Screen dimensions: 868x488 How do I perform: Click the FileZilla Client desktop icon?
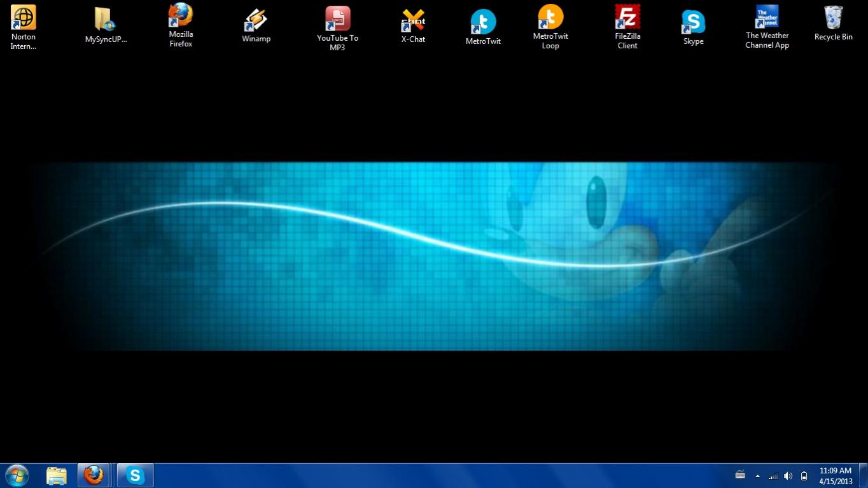click(x=627, y=27)
